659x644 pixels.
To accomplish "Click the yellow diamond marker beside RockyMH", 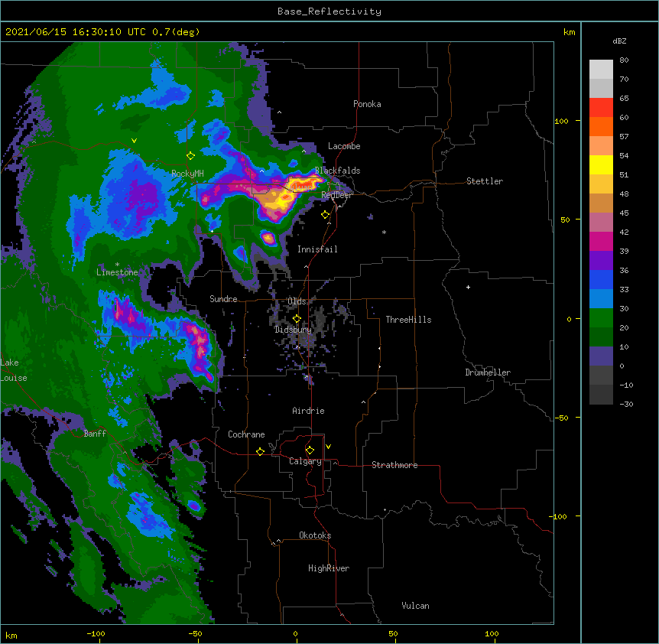I will pyautogui.click(x=190, y=156).
